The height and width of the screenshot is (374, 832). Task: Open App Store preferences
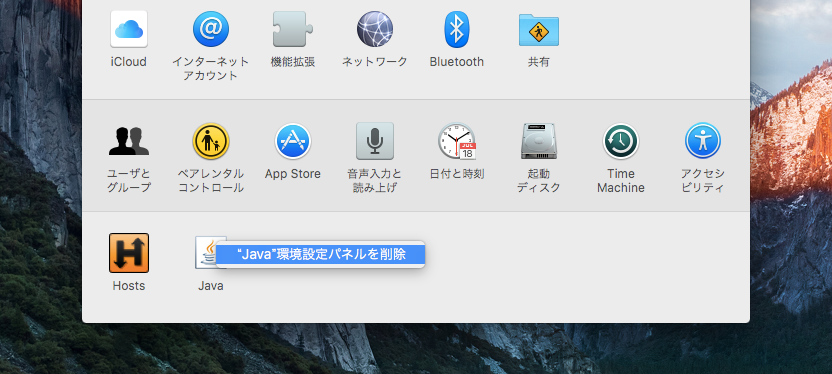pyautogui.click(x=293, y=141)
